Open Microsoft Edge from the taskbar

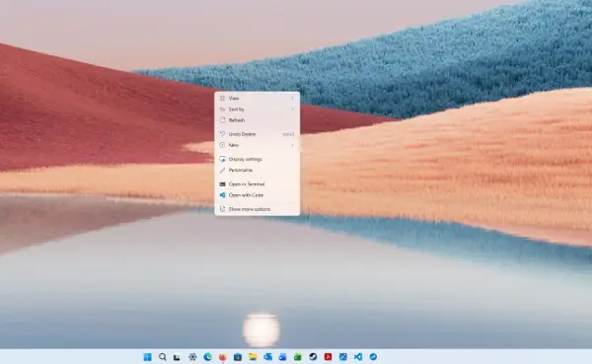pos(207,357)
